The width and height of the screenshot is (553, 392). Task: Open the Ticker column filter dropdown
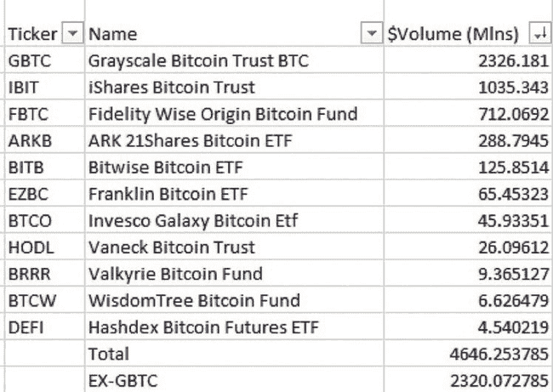72,34
